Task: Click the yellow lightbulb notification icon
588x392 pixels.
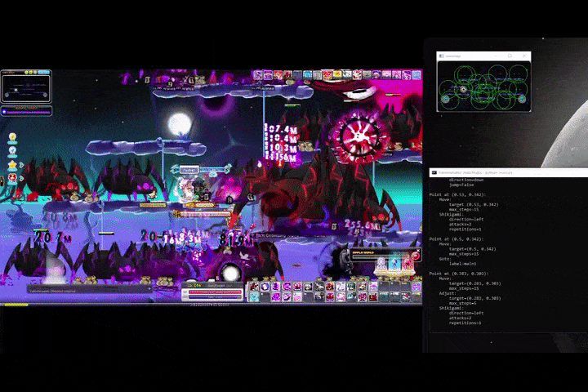Action: tap(12, 138)
